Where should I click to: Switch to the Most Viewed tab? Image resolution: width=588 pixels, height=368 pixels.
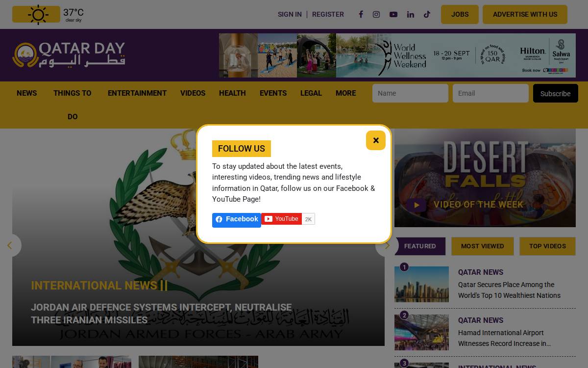[x=483, y=246]
